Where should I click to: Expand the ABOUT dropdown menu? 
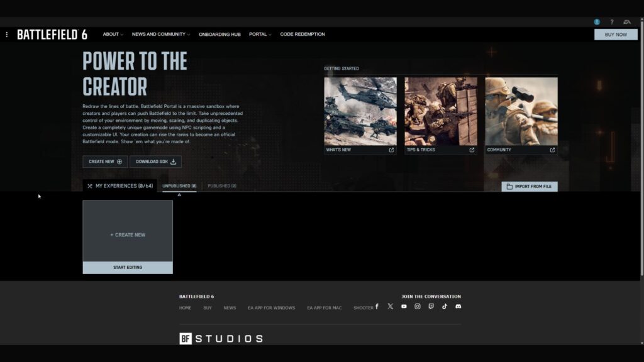112,35
